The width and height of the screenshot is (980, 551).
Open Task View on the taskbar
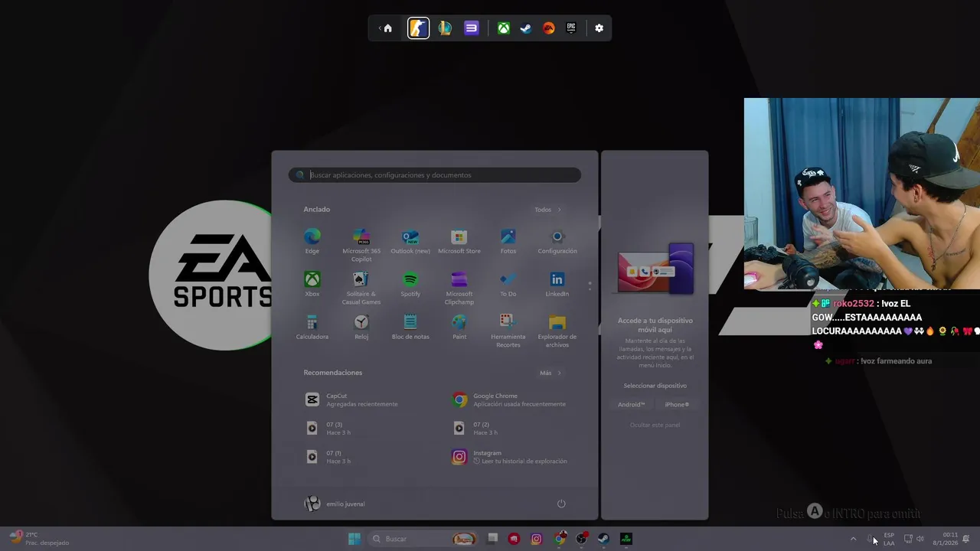pyautogui.click(x=492, y=539)
